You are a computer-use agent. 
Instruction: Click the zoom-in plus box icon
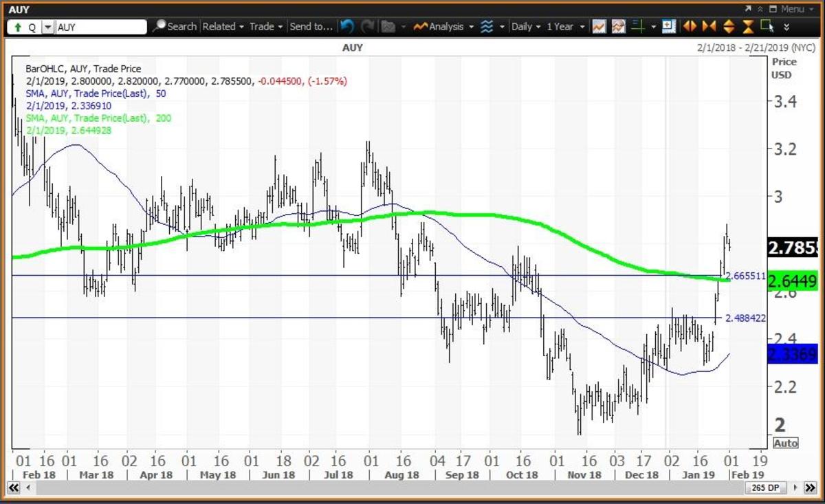[669, 26]
